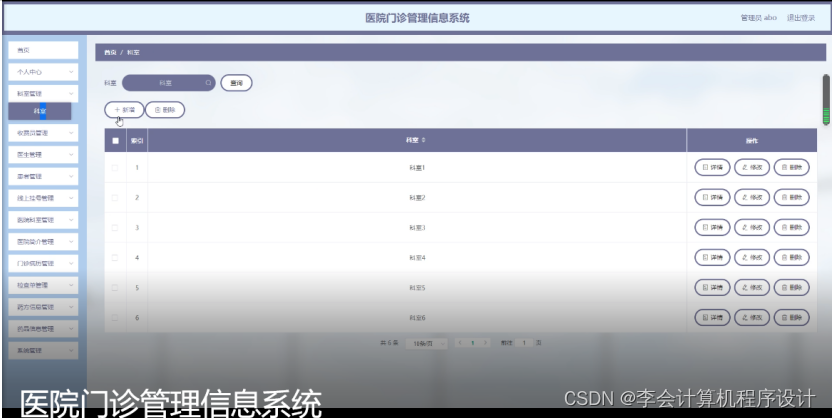Click 删除 for 科室2
Viewport: 832px width, 418px height.
(x=792, y=197)
